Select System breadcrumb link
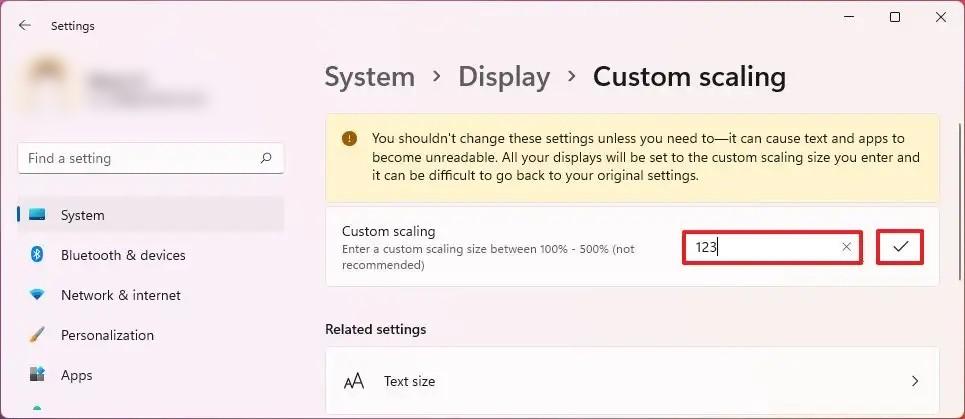This screenshot has height=419, width=965. point(369,77)
